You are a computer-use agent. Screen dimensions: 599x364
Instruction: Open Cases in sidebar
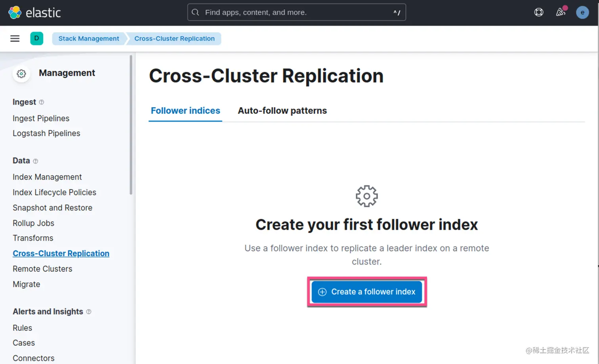coord(24,343)
